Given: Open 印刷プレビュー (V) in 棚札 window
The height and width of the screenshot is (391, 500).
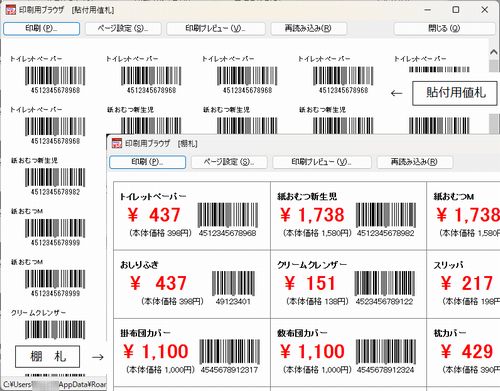Looking at the screenshot, I should 322,162.
